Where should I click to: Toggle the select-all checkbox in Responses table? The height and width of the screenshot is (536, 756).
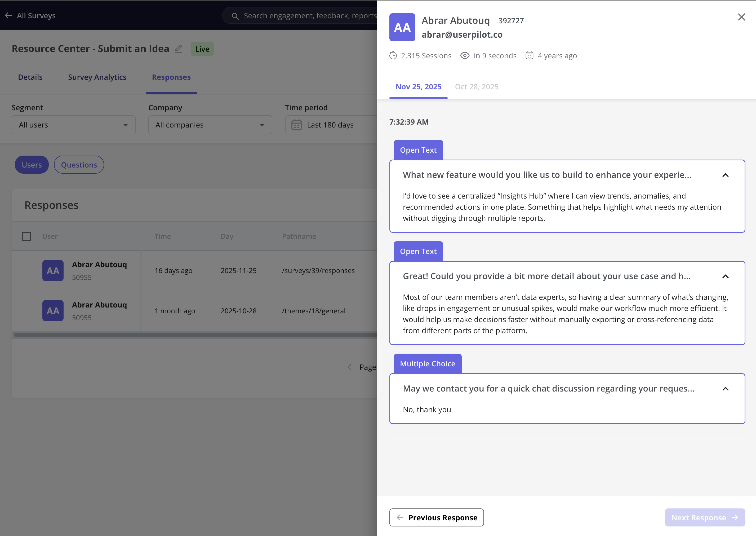[x=26, y=236]
